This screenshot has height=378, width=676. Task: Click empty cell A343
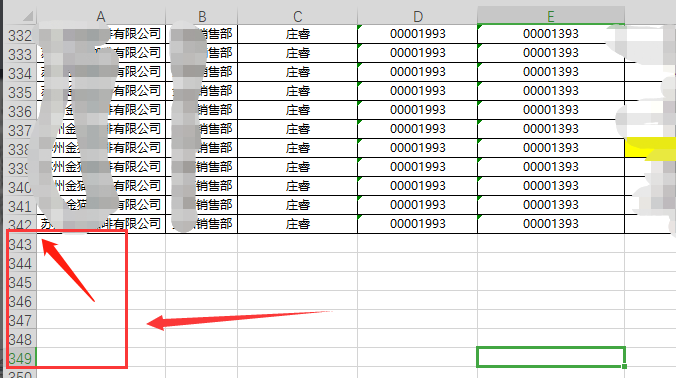click(101, 244)
